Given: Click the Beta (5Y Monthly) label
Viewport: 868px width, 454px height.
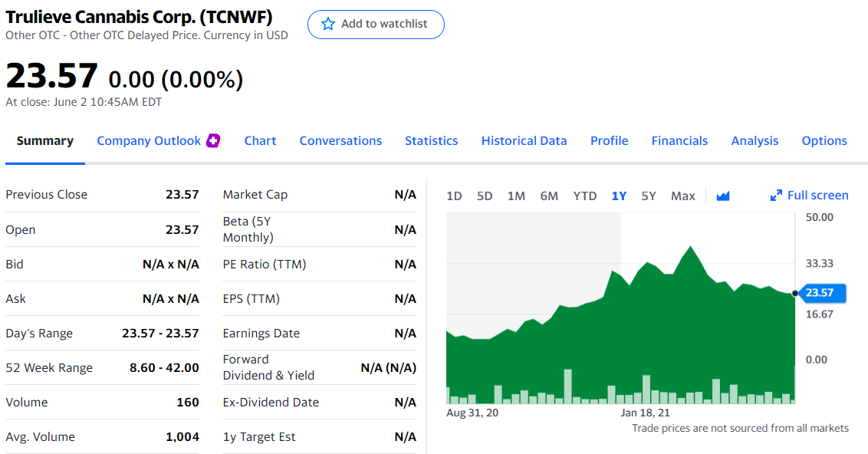Looking at the screenshot, I should click(248, 229).
